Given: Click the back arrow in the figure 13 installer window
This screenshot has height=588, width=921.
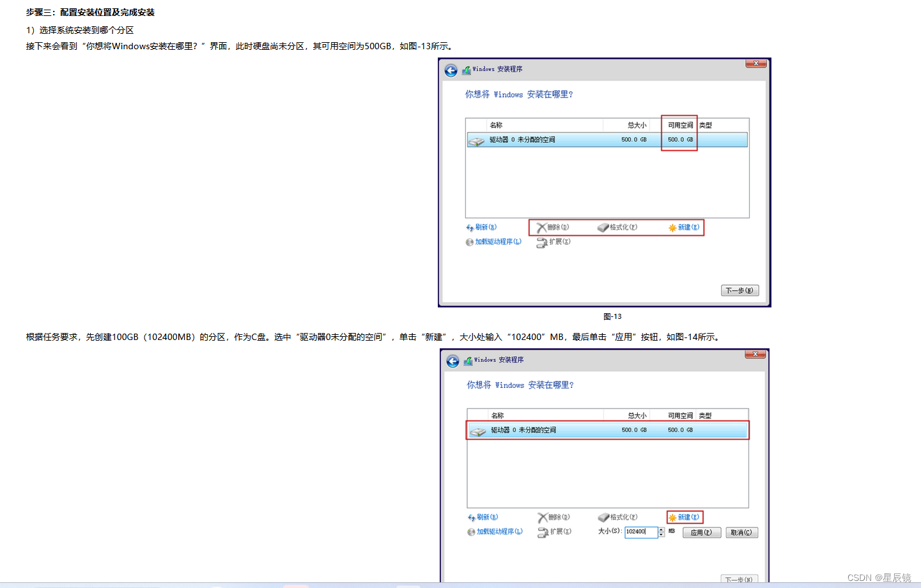Looking at the screenshot, I should [x=451, y=70].
